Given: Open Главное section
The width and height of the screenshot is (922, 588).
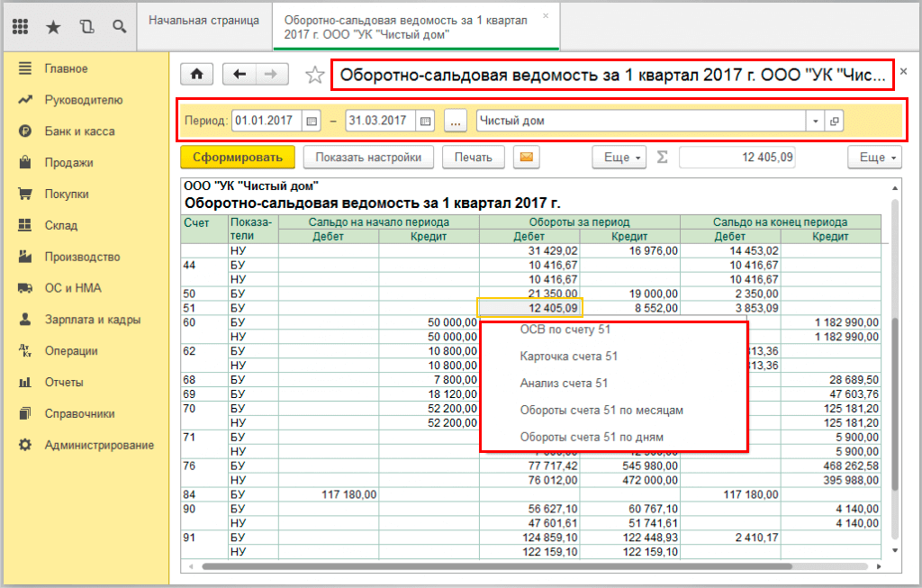Looking at the screenshot, I should coord(66,68).
